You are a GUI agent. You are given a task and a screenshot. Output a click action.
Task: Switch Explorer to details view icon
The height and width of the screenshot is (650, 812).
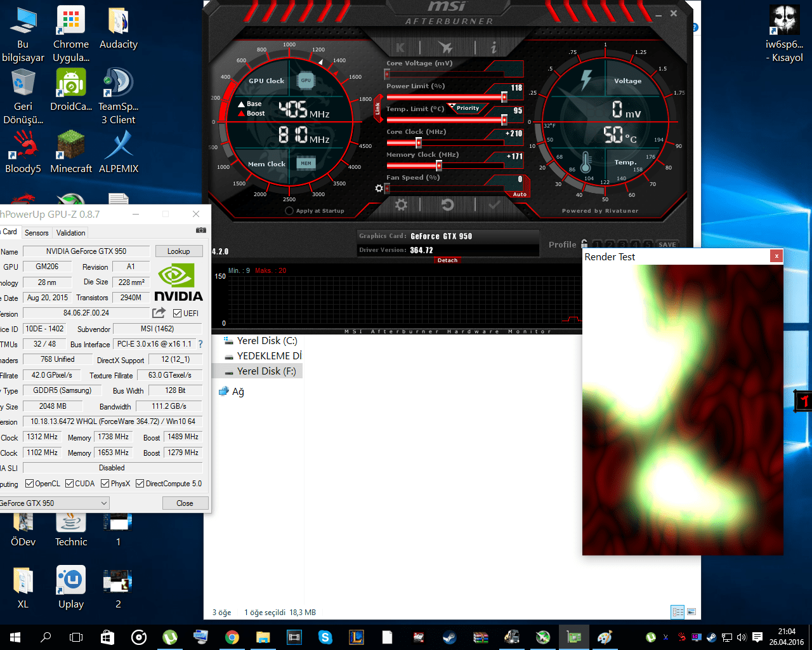click(678, 612)
